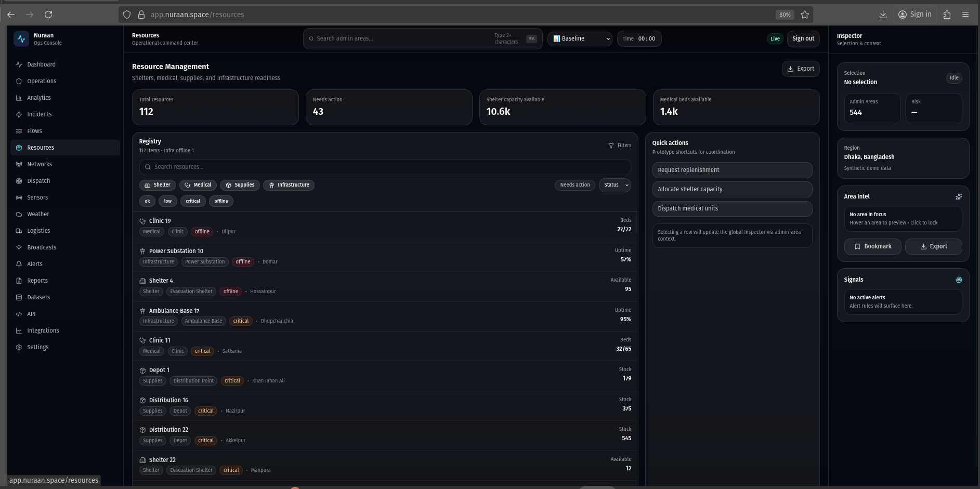Image resolution: width=980 pixels, height=489 pixels.
Task: Open the Logistics sidebar page
Action: point(38,231)
